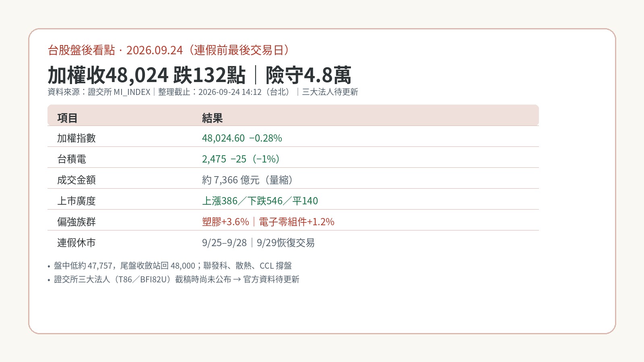Click the date line '台股盤後看點 · 2026.09.24'
The width and height of the screenshot is (644, 362).
[x=115, y=50]
